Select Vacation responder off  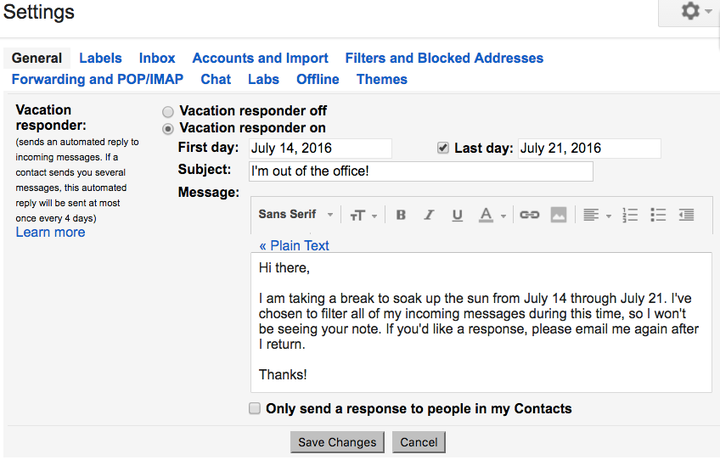pos(168,112)
